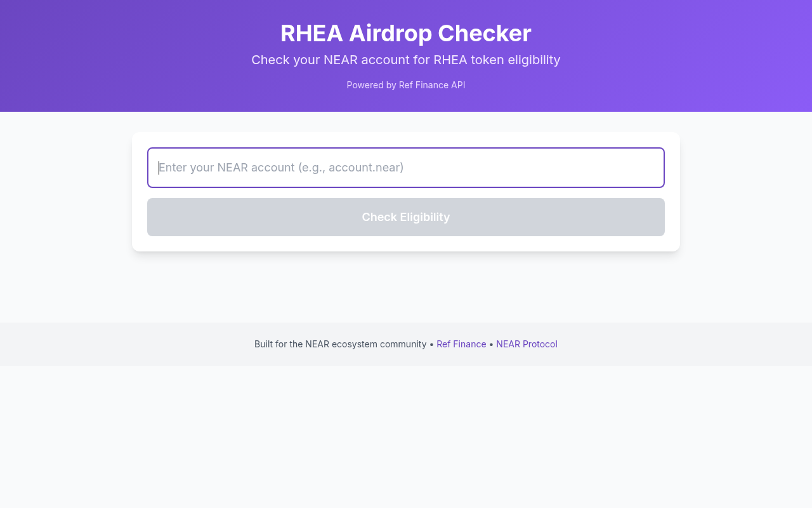The height and width of the screenshot is (508, 812).
Task: Click the bullet separator before NEAR Protocol
Action: [491, 344]
